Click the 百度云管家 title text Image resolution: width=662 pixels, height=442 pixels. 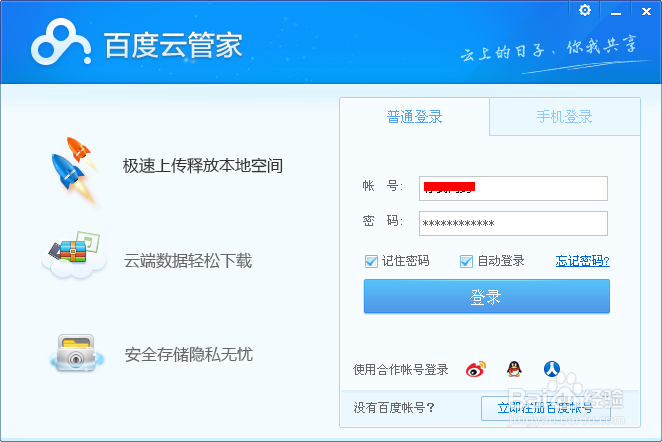point(173,45)
